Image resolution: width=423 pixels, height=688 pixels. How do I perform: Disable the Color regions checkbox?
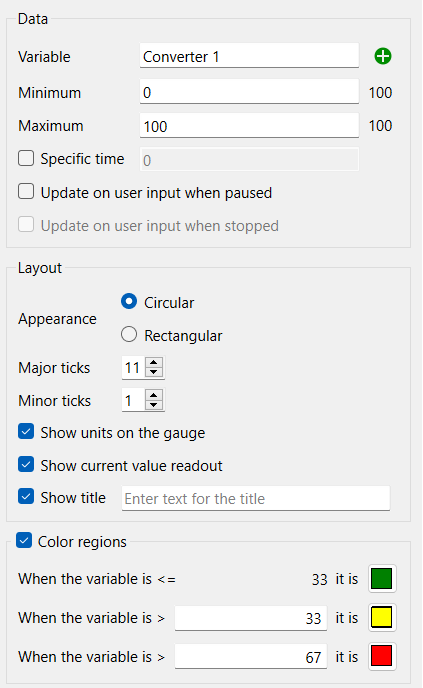point(24,541)
